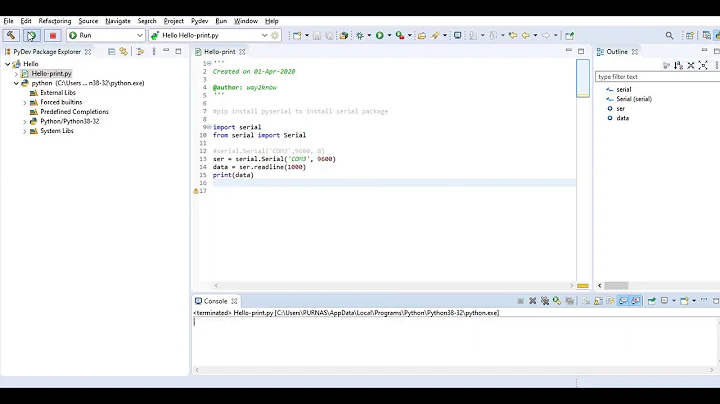Expand the Forced builtins node
This screenshot has height=404, width=720.
coord(25,103)
